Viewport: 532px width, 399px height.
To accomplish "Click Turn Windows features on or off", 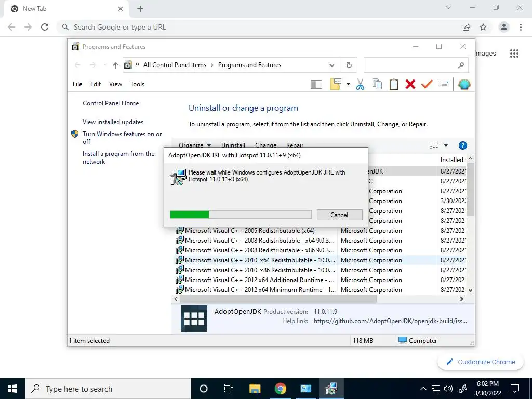I will point(122,138).
